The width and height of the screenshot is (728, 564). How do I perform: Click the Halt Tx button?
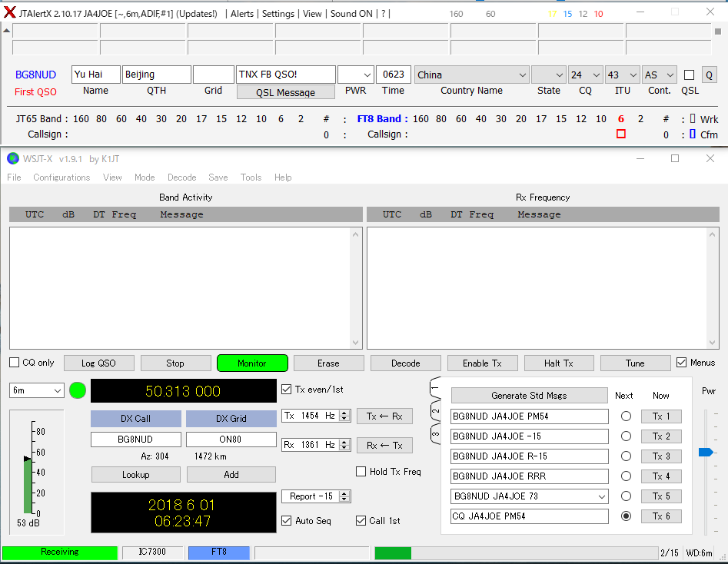point(559,363)
